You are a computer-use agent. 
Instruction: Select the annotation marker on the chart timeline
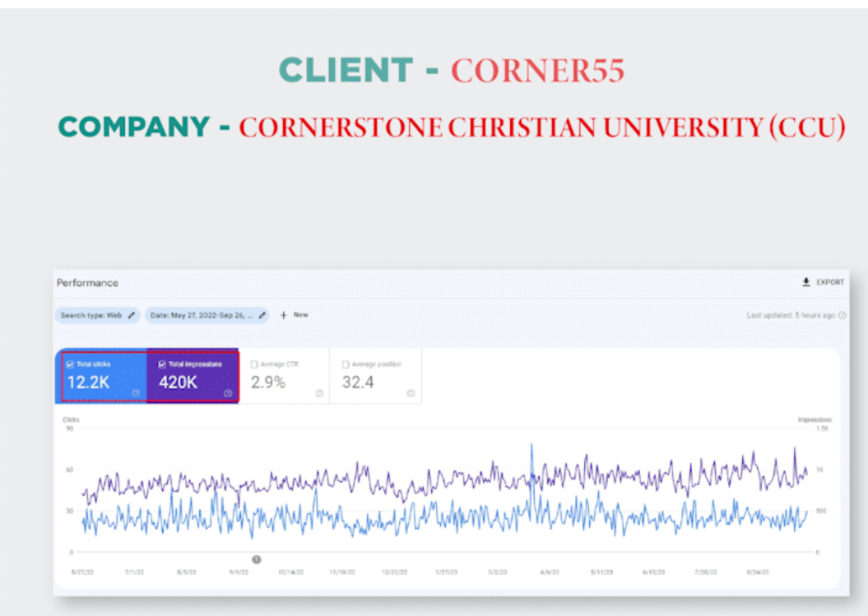pyautogui.click(x=257, y=559)
